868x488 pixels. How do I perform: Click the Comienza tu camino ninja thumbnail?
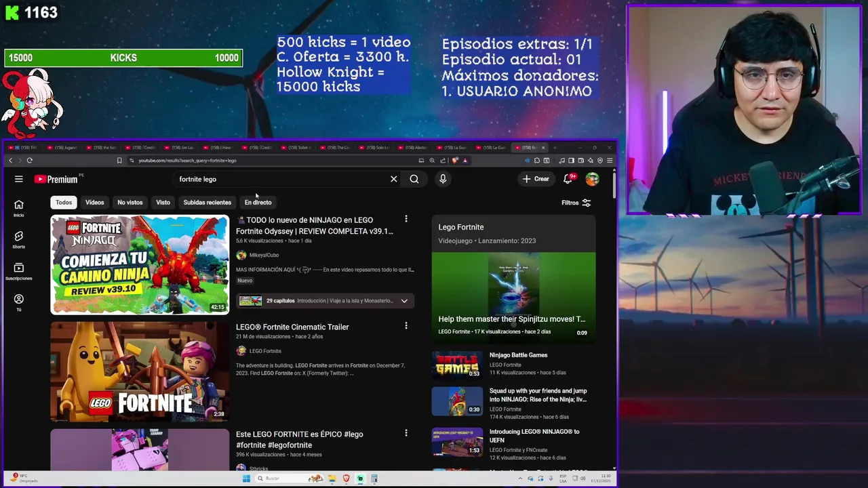(140, 264)
